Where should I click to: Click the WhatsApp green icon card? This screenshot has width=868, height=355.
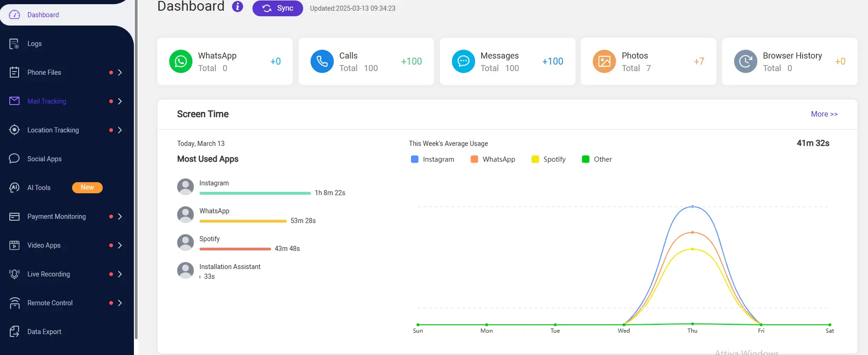(x=181, y=61)
